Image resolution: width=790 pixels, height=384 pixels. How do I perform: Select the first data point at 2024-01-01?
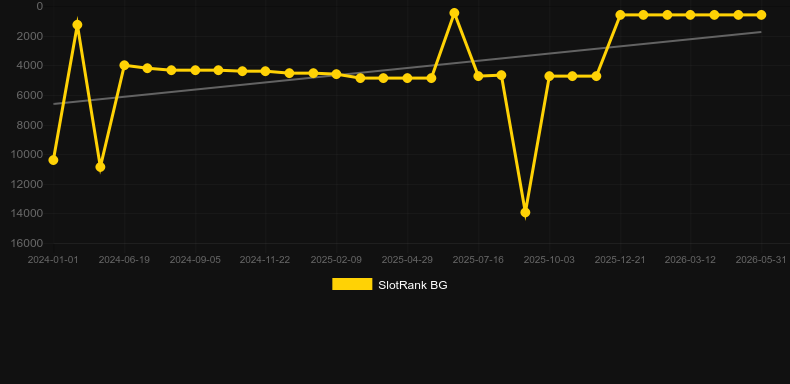coord(53,160)
